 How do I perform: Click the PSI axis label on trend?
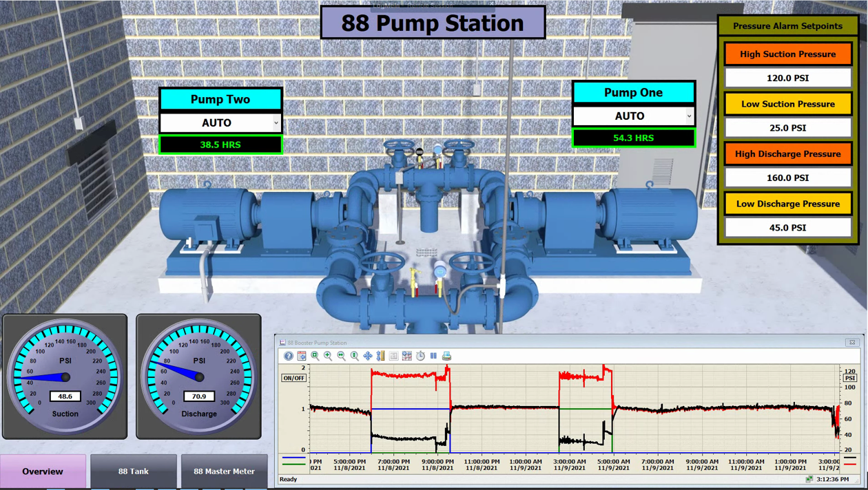(x=850, y=378)
